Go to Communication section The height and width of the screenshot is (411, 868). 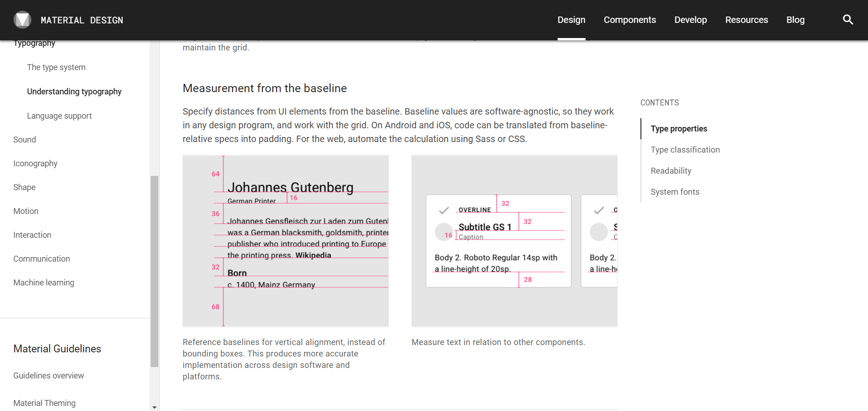[x=42, y=259]
